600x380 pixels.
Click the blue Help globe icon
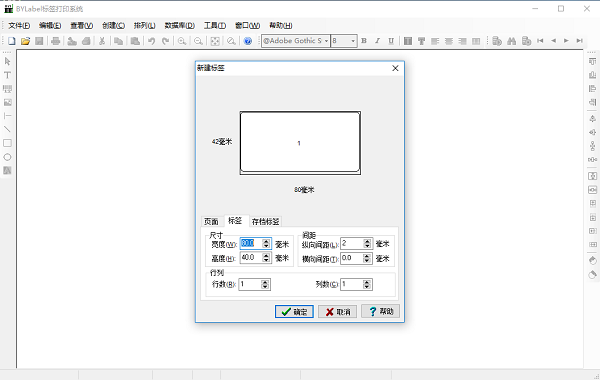pyautogui.click(x=248, y=41)
